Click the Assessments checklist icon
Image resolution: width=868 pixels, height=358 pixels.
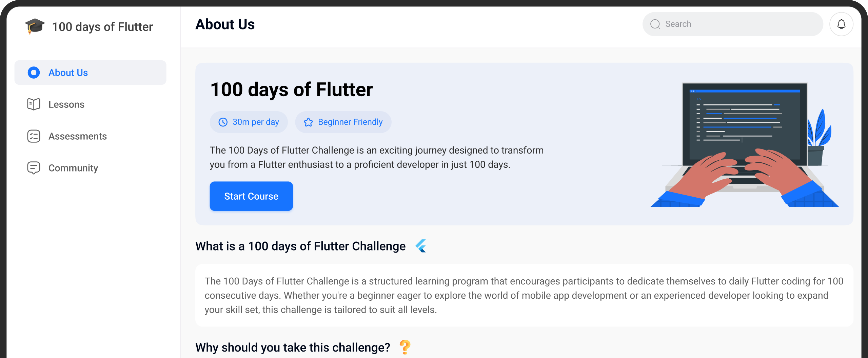[34, 136]
